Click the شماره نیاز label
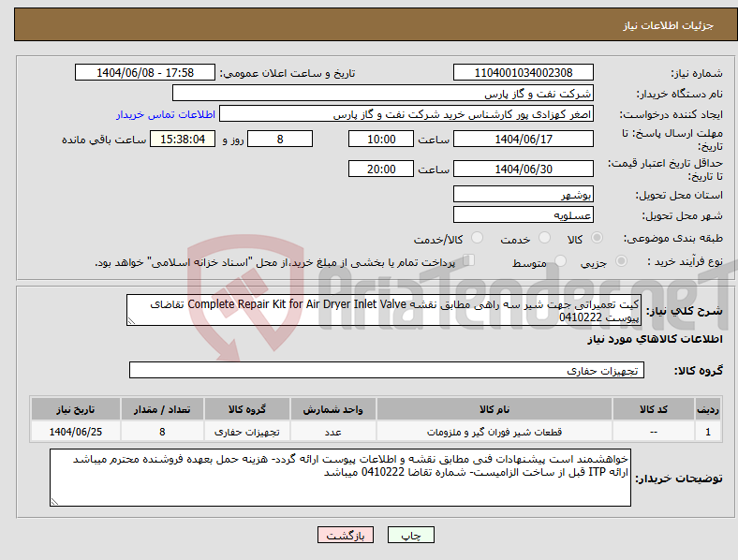This screenshot has width=738, height=560. pyautogui.click(x=697, y=73)
